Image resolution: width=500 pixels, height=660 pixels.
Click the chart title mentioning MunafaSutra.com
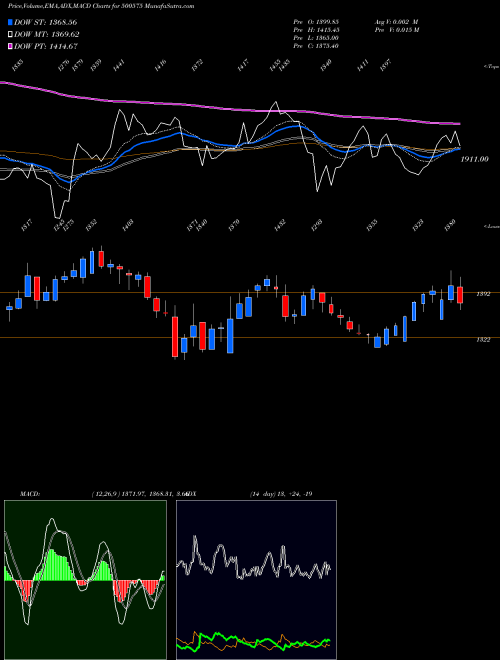(x=101, y=7)
